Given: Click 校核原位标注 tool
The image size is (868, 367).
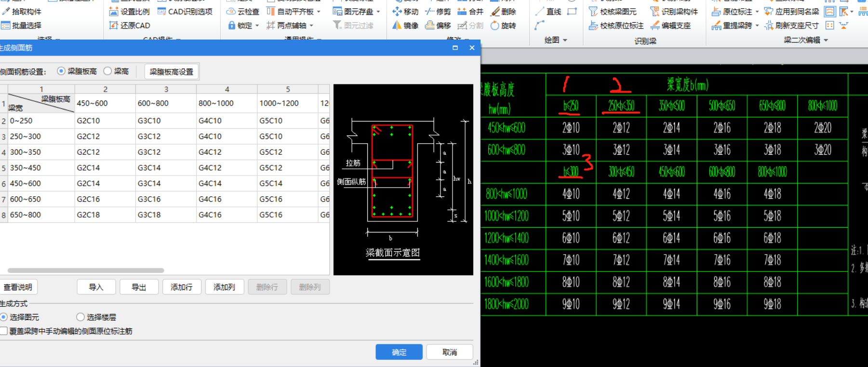Looking at the screenshot, I should [616, 26].
